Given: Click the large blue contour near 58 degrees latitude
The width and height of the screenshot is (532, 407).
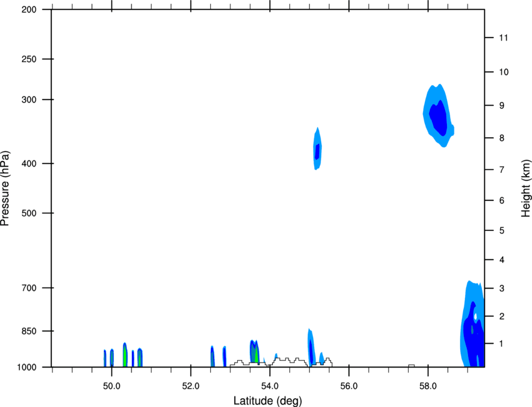Looking at the screenshot, I should 438,116.
